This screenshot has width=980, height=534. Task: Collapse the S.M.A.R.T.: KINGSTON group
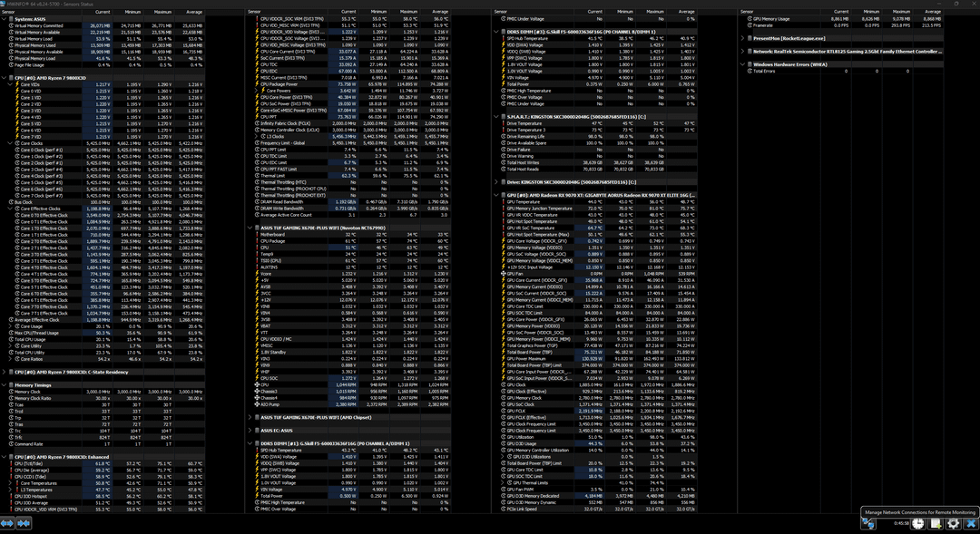[496, 117]
